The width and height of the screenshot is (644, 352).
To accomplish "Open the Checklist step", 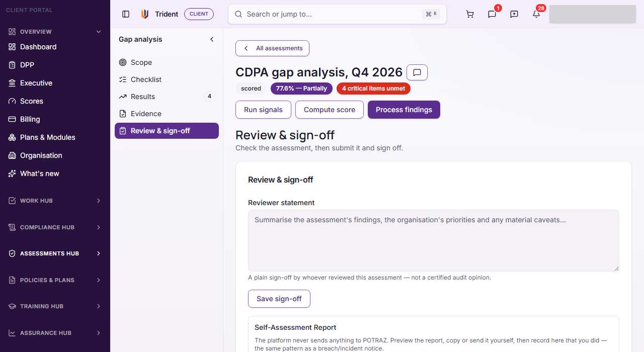I will [x=167, y=79].
